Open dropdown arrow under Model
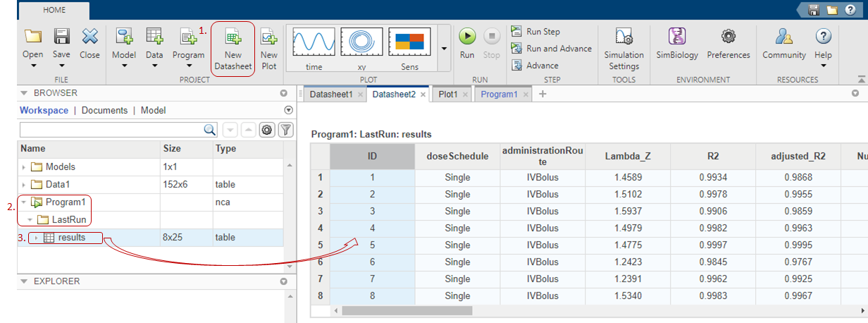Viewport: 868px width, 323px height. (x=125, y=66)
